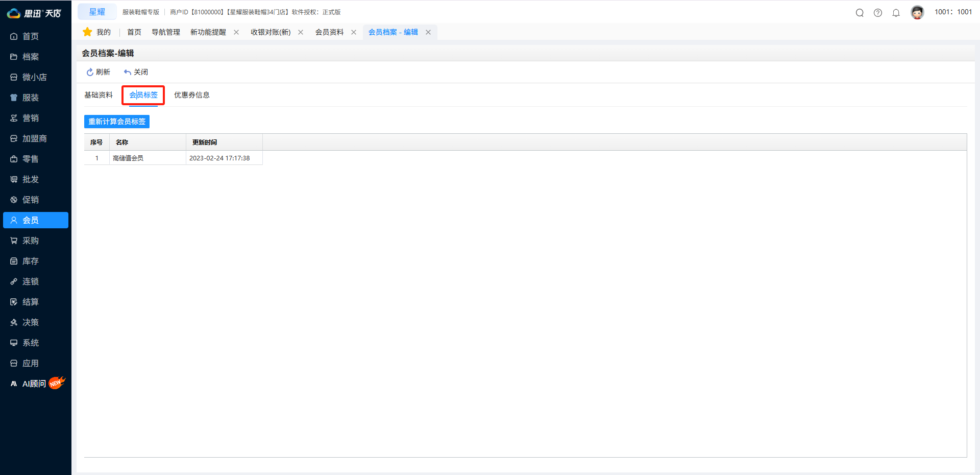Image resolution: width=980 pixels, height=475 pixels.
Task: Open the help question mark icon
Action: [x=878, y=13]
